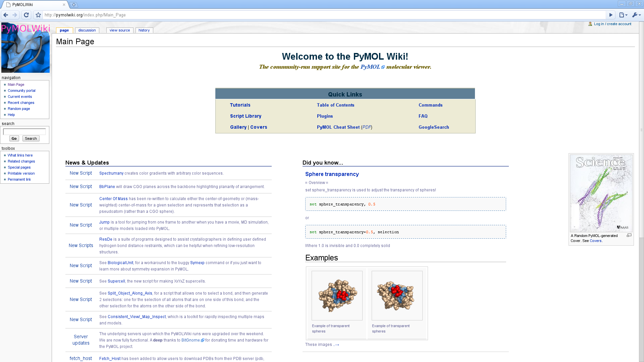Click the vertical page scrollbar
Viewport: 644px width, 362px height.
point(641,130)
